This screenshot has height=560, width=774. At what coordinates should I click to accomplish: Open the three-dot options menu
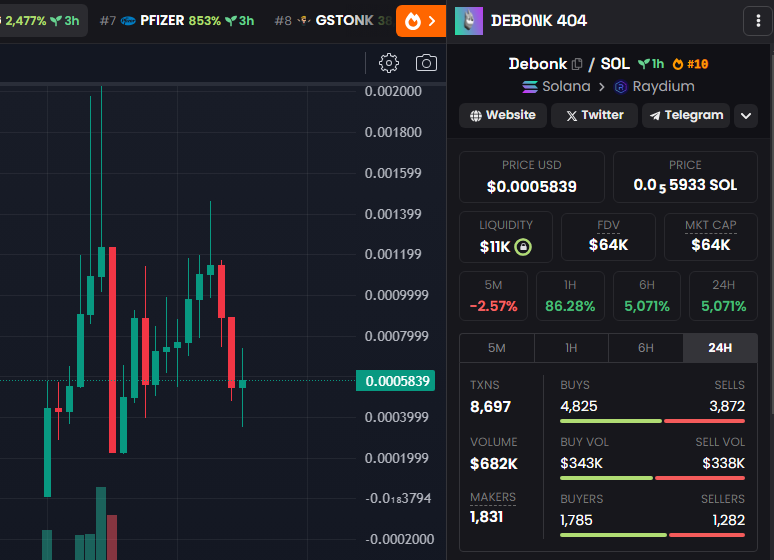coord(758,21)
